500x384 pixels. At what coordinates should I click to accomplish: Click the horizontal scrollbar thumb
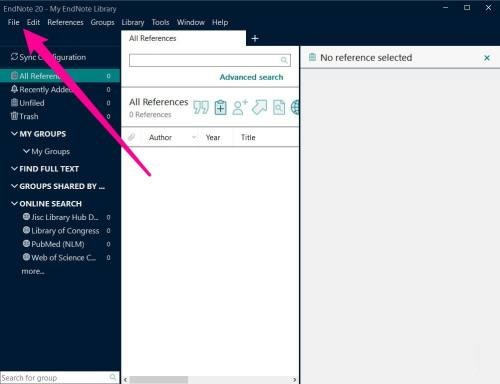coord(159,380)
